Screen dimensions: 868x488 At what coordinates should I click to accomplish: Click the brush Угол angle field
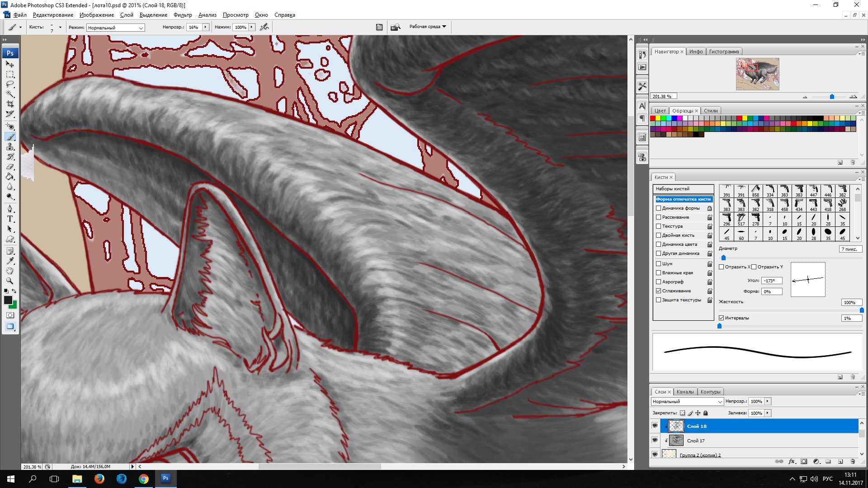(771, 281)
